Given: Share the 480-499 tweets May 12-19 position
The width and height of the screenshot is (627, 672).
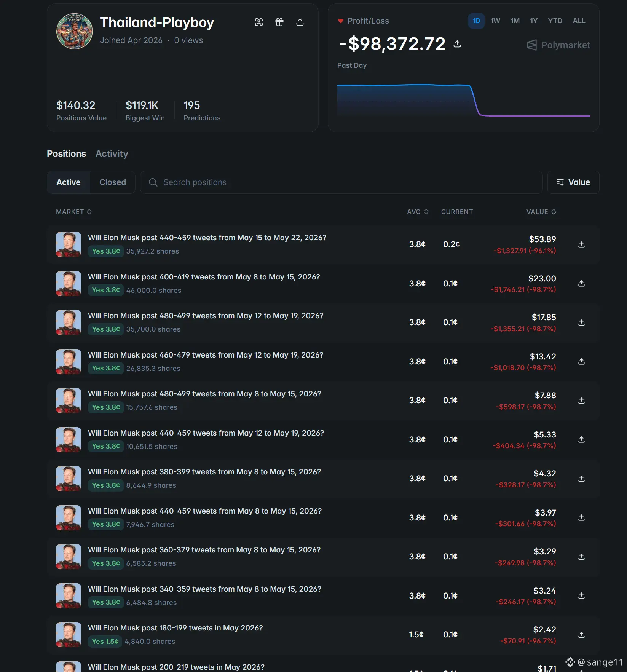Looking at the screenshot, I should point(581,322).
